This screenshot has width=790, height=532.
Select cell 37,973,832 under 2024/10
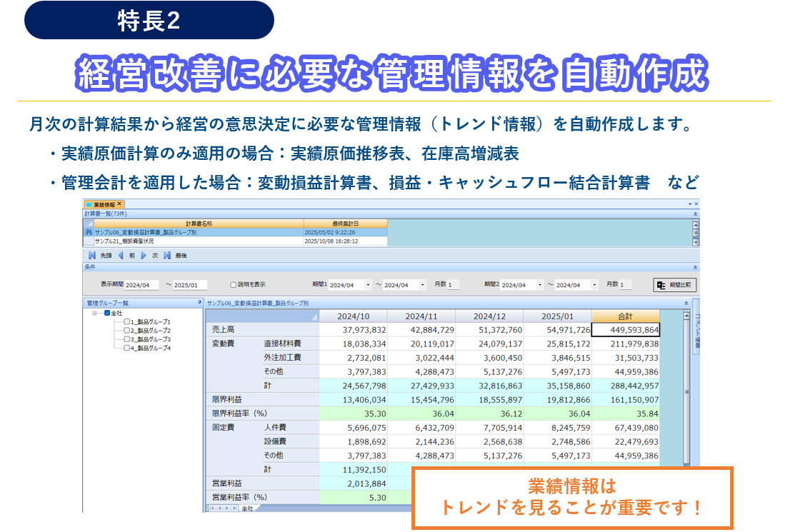click(353, 330)
